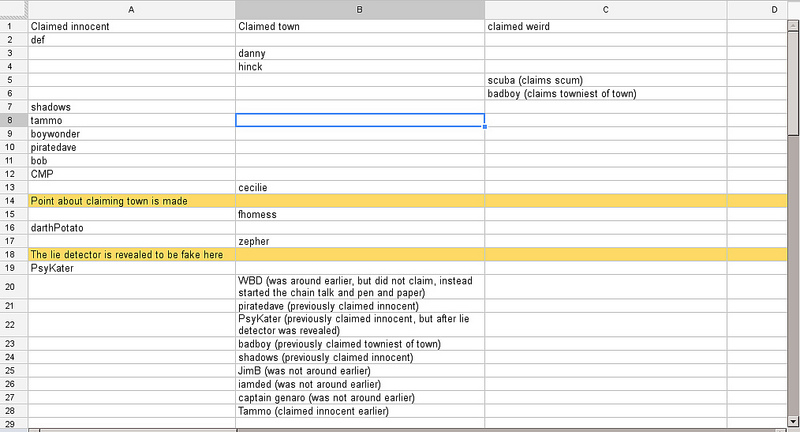
Task: Select the 'lie detector is revealed' cell
Action: [132, 254]
